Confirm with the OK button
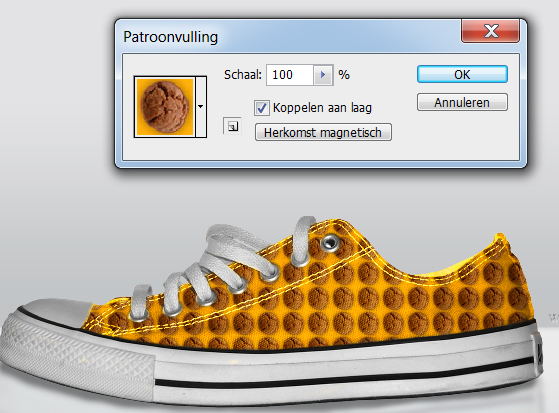Image resolution: width=559 pixels, height=413 pixels. click(462, 75)
